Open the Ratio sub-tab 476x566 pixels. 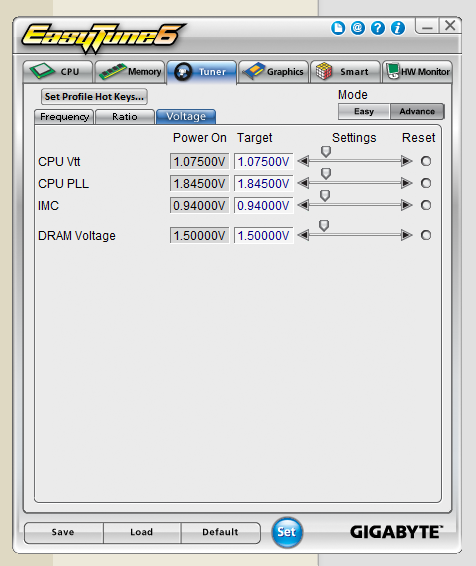click(125, 117)
